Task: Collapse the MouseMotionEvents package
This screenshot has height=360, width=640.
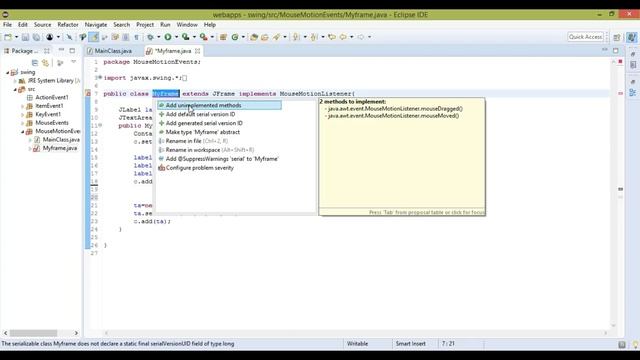Action: 22,131
